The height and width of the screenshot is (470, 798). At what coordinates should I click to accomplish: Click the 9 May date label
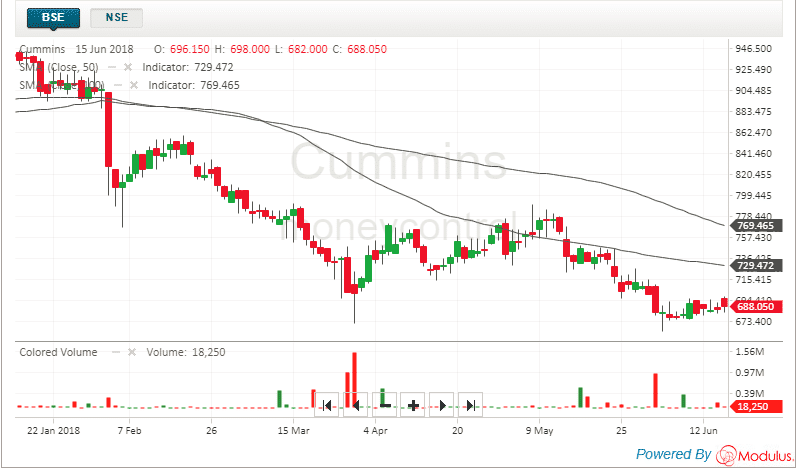[x=539, y=430]
